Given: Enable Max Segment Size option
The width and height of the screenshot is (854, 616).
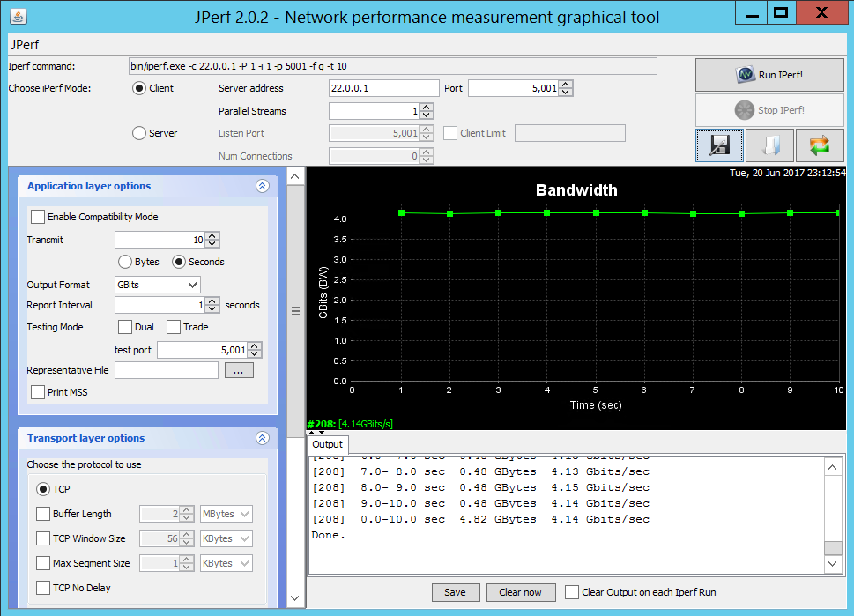Looking at the screenshot, I should coord(43,563).
